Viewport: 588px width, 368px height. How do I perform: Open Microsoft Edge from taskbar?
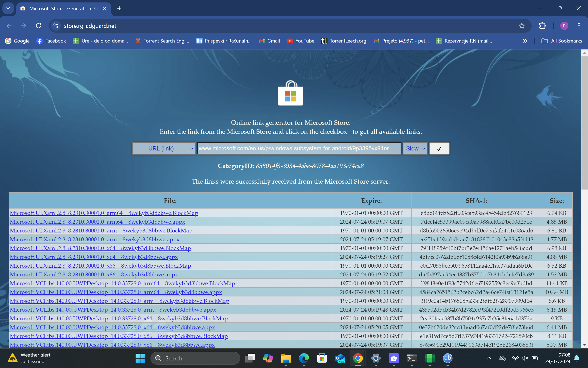(x=304, y=358)
